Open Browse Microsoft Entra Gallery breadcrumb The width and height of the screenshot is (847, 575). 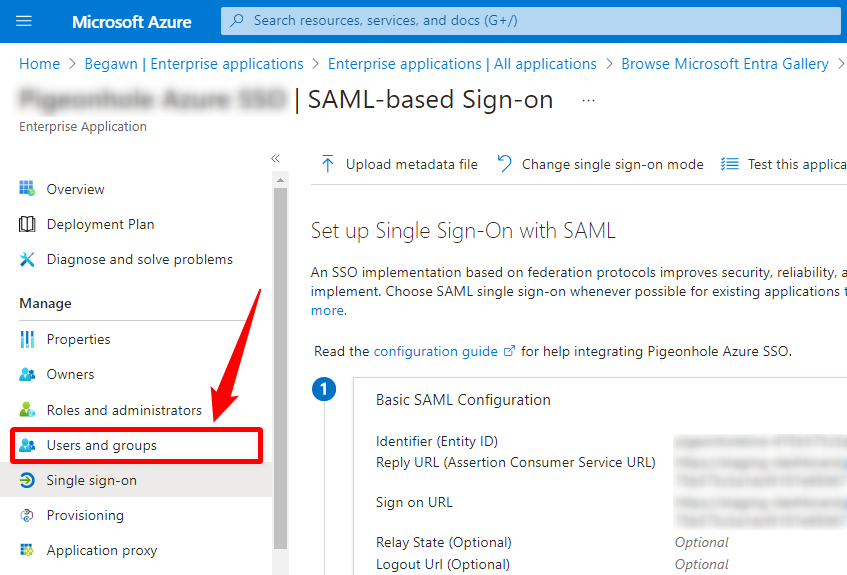click(x=725, y=64)
